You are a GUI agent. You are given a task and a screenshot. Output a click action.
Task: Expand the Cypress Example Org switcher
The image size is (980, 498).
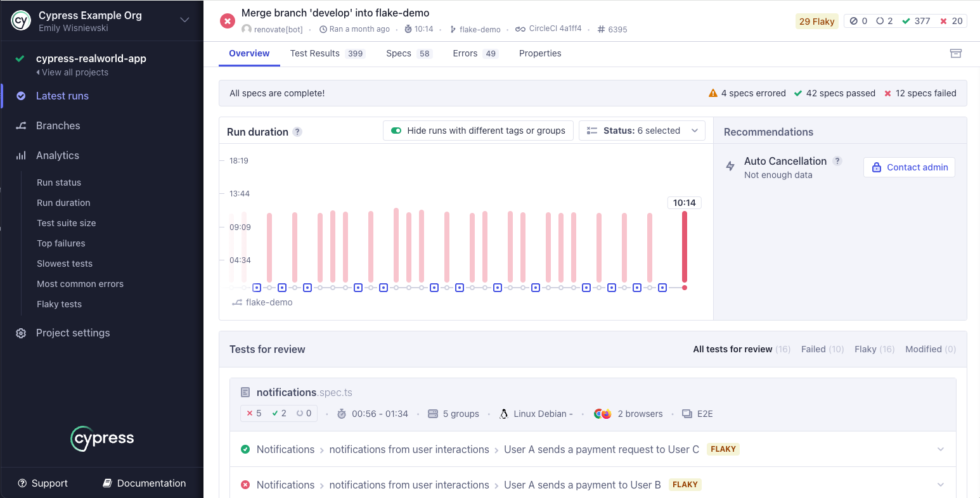point(184,20)
